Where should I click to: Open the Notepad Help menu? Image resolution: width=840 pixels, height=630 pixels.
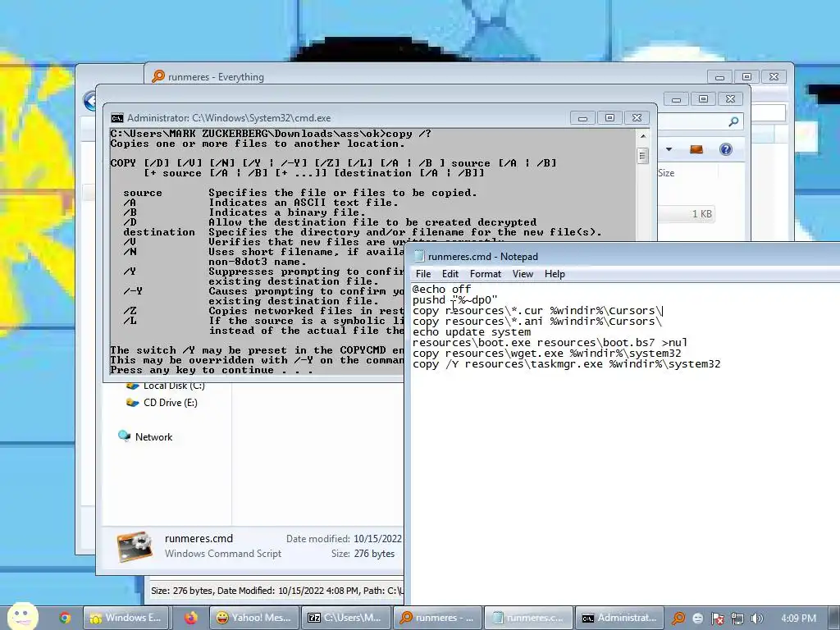(x=555, y=274)
